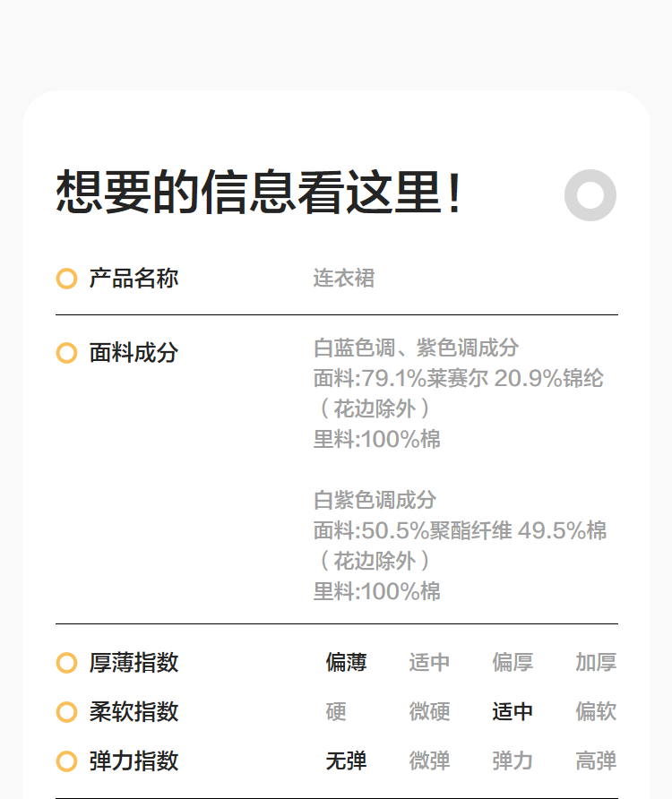Choose 微弹 elasticity option

(429, 761)
